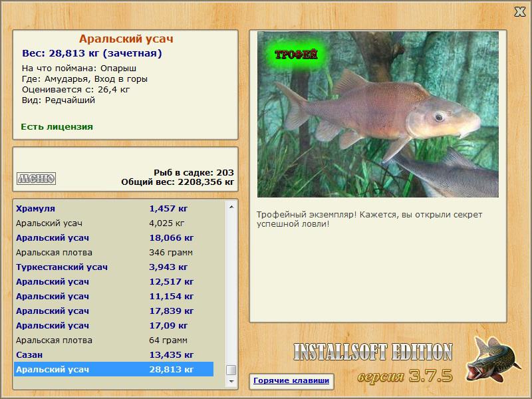Click the Аральский усач title heading
Viewport: 532px width, 399px height.
(x=126, y=39)
